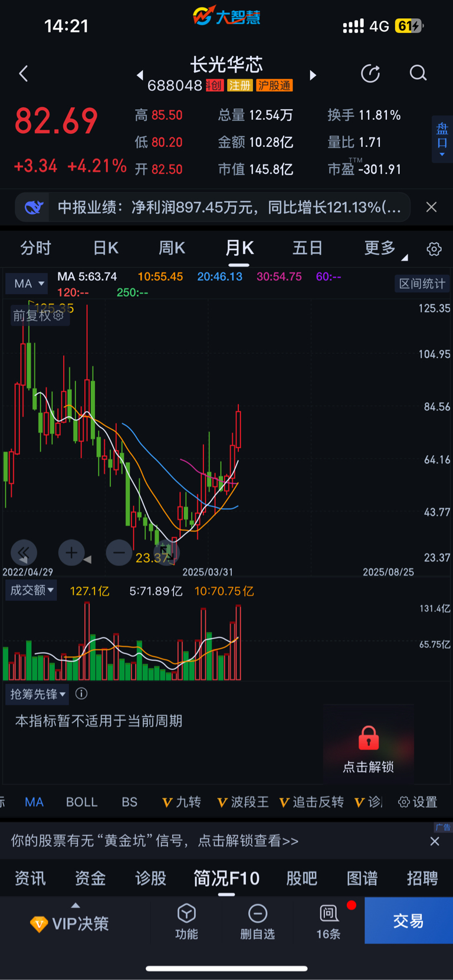
Task: Switch to 周K chart tab
Action: [x=172, y=248]
